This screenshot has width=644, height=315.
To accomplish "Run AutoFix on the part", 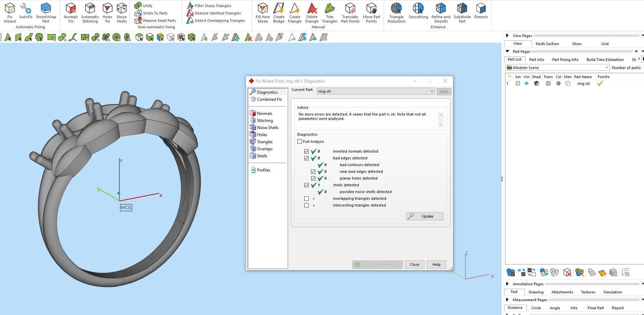I will pos(26,11).
